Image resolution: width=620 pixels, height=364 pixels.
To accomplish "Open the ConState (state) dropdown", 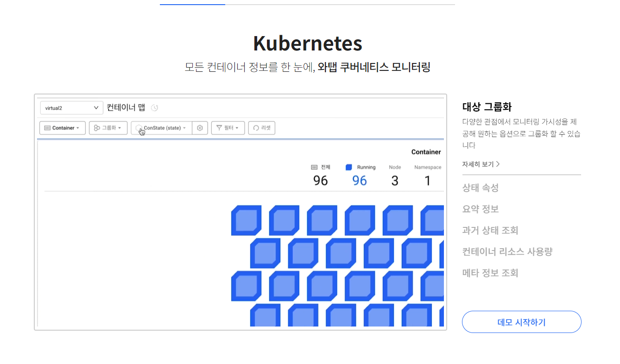I will tap(161, 128).
